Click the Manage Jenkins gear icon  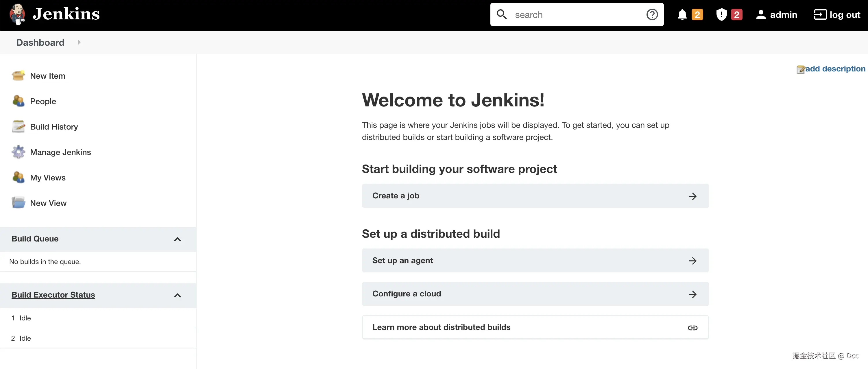18,152
